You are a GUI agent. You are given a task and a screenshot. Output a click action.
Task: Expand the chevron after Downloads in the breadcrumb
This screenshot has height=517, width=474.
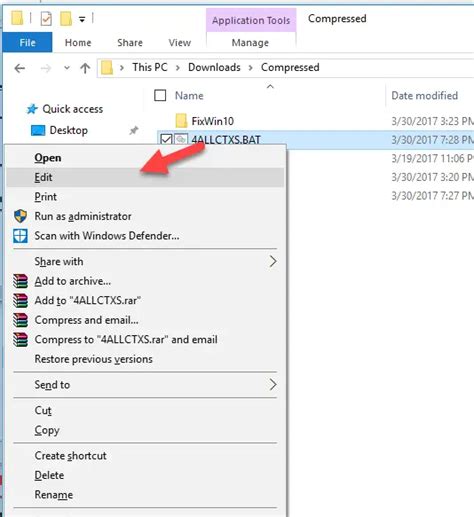click(251, 68)
